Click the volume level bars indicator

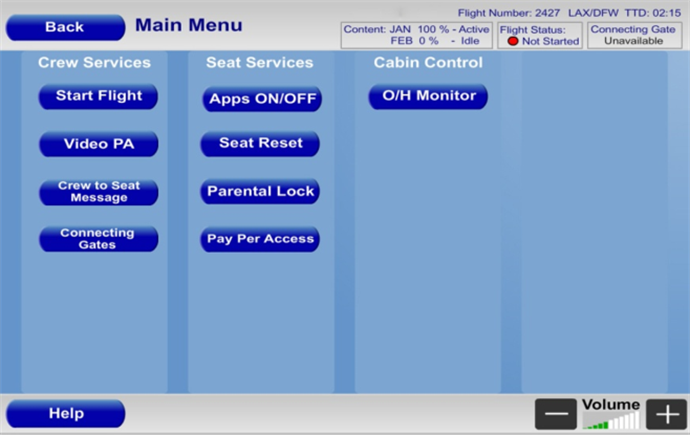pos(610,421)
